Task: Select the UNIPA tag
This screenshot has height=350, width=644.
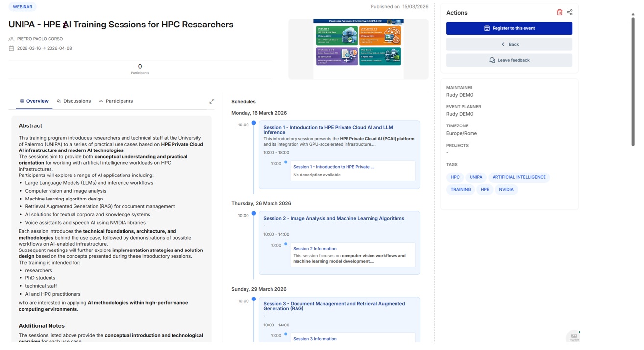Action: pos(476,177)
